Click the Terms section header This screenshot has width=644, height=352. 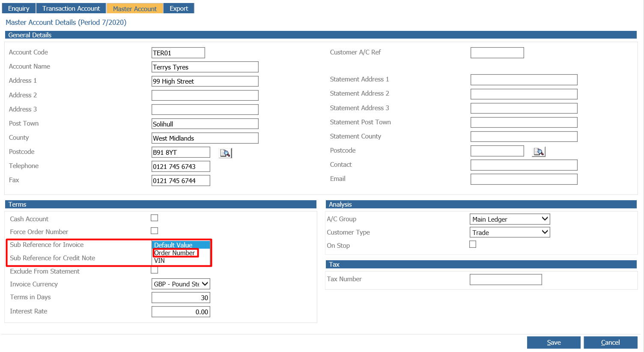(161, 205)
